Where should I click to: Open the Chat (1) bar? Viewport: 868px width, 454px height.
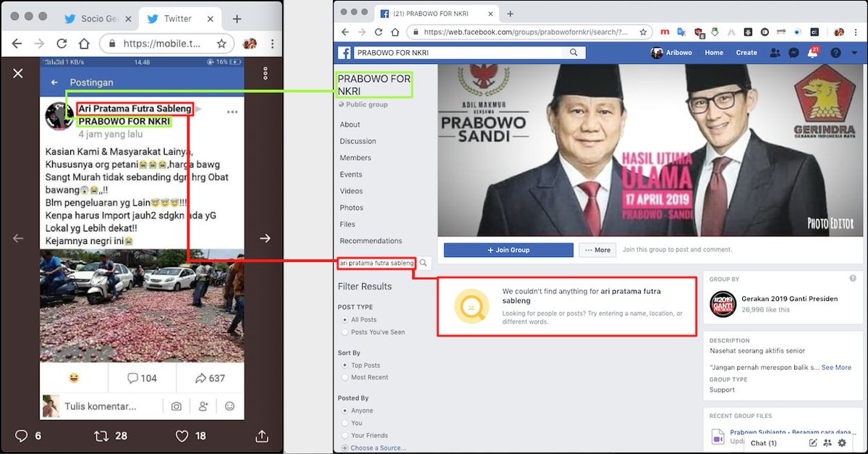click(763, 442)
